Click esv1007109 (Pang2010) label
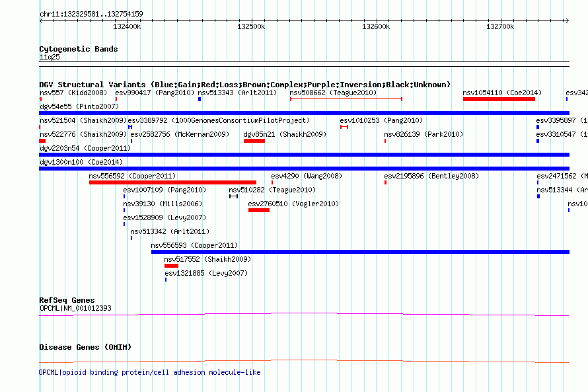Viewport: 588px width, 392px height. click(x=165, y=190)
